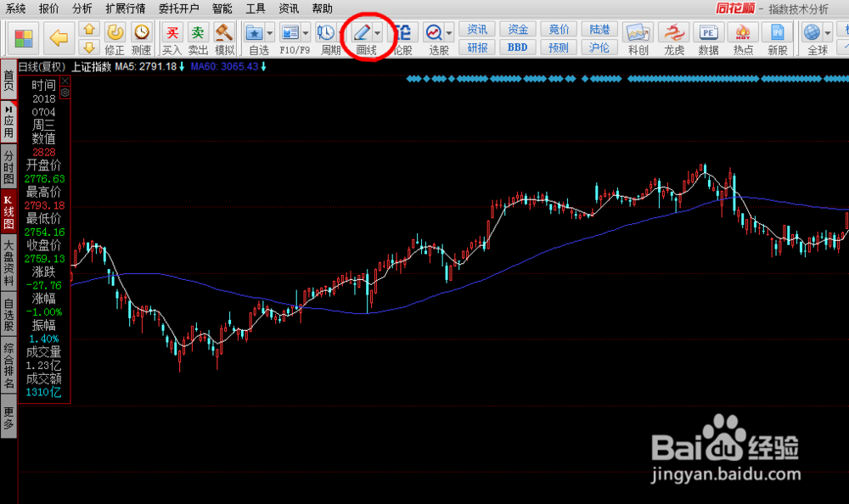Screen dimensions: 849x504
Task: Open quote panel settings gear
Action: pyautogui.click(x=65, y=92)
